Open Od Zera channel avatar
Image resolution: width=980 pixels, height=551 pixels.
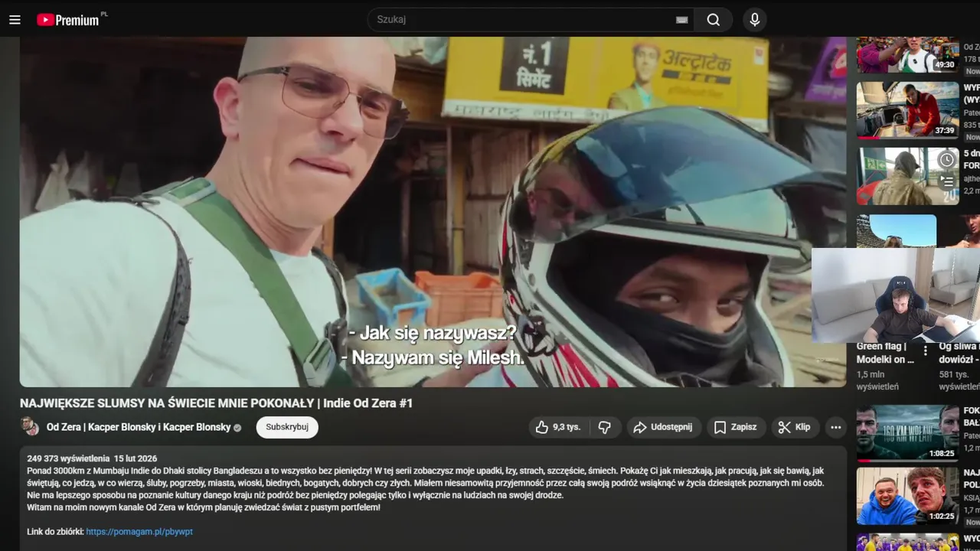coord(29,426)
